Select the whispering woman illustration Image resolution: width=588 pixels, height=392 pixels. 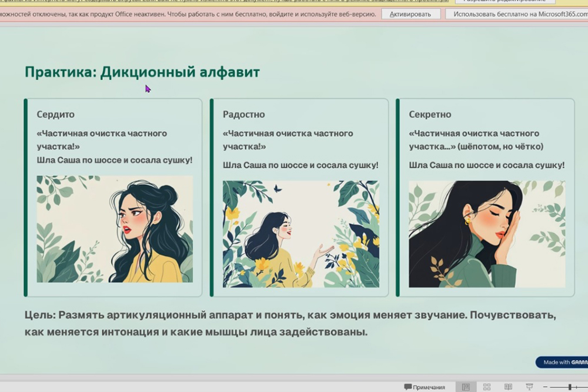pos(487,234)
